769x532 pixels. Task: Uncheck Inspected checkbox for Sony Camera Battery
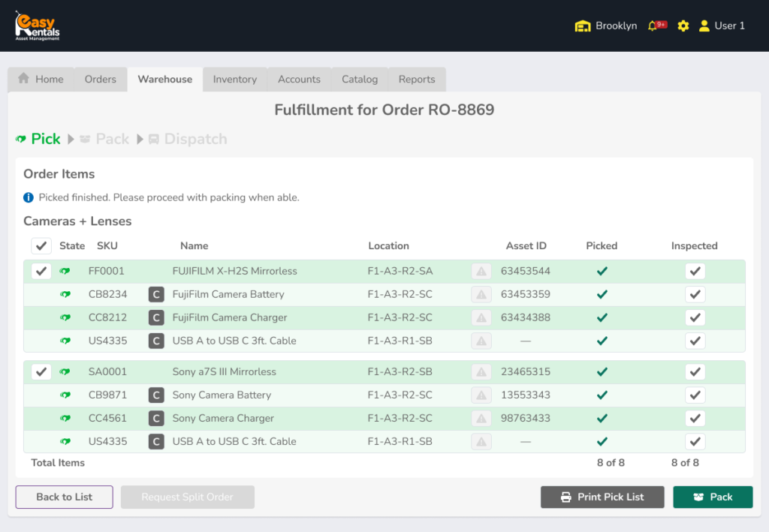tap(695, 395)
